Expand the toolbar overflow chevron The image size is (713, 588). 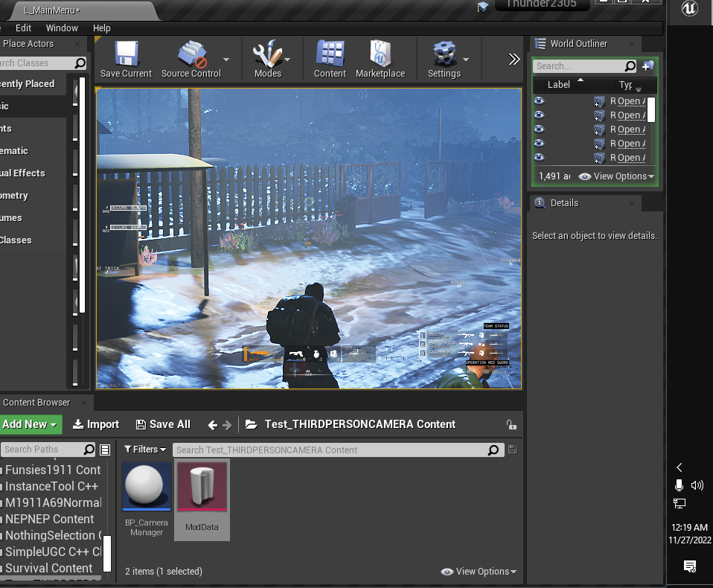[514, 59]
